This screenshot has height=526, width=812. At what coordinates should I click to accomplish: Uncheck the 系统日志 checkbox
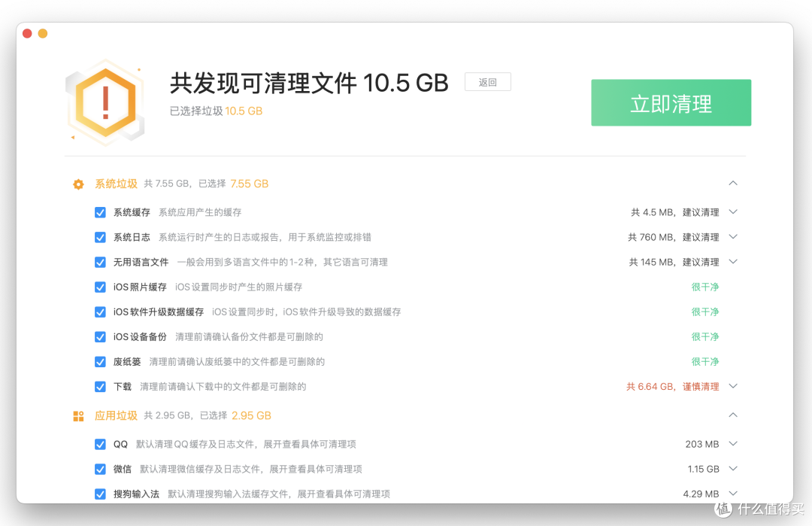click(x=101, y=237)
